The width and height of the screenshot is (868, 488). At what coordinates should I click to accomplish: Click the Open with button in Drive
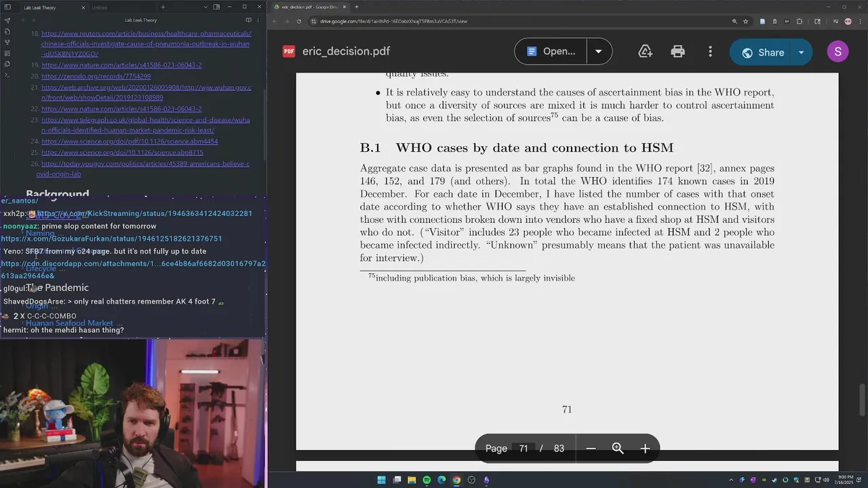click(551, 52)
